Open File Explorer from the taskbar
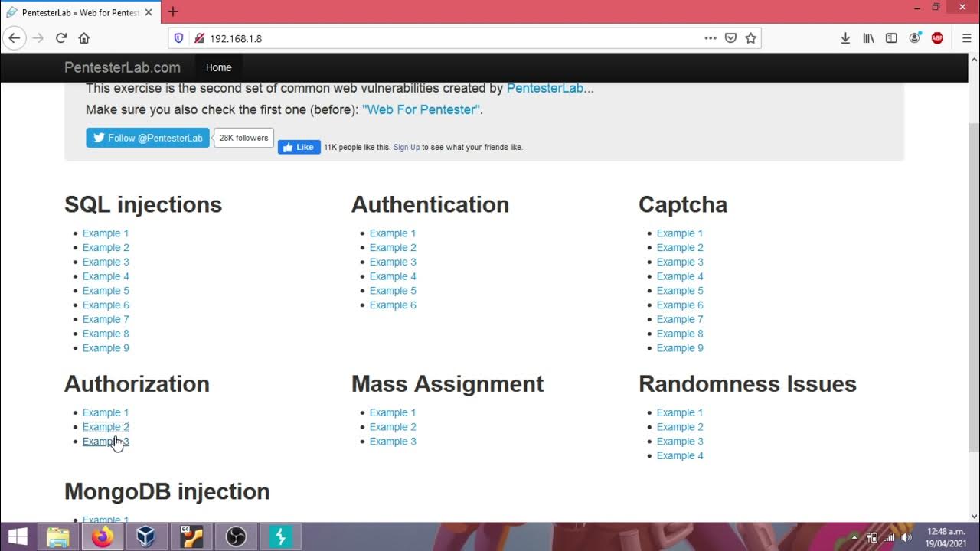Screen dimensions: 980x551 coord(58,537)
